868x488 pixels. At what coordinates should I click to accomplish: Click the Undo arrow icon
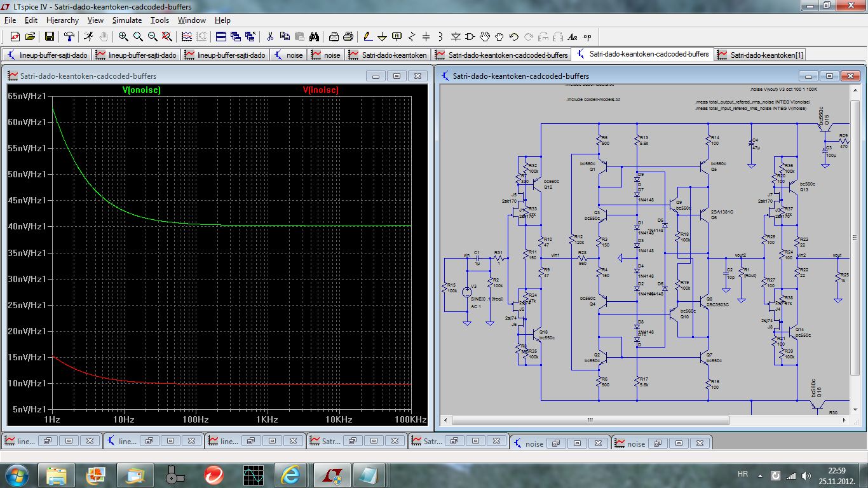click(514, 36)
